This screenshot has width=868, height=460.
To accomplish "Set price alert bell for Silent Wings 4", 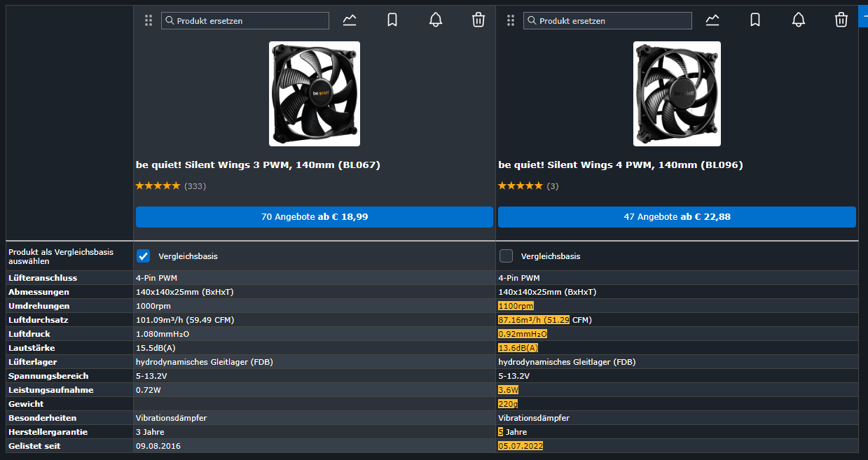I will point(799,20).
